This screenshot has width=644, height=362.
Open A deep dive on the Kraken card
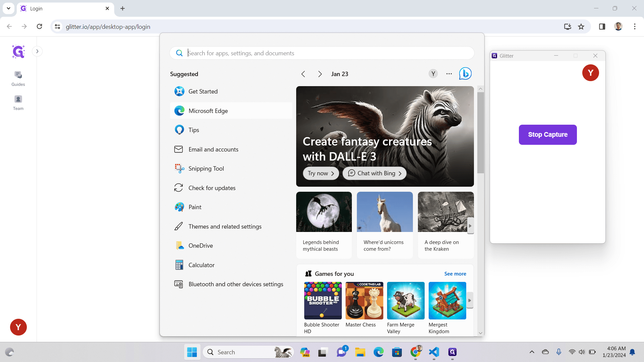[x=446, y=225]
